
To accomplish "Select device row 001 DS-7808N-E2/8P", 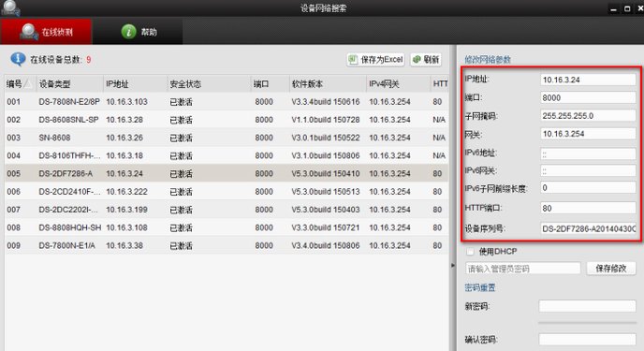I will (x=227, y=101).
